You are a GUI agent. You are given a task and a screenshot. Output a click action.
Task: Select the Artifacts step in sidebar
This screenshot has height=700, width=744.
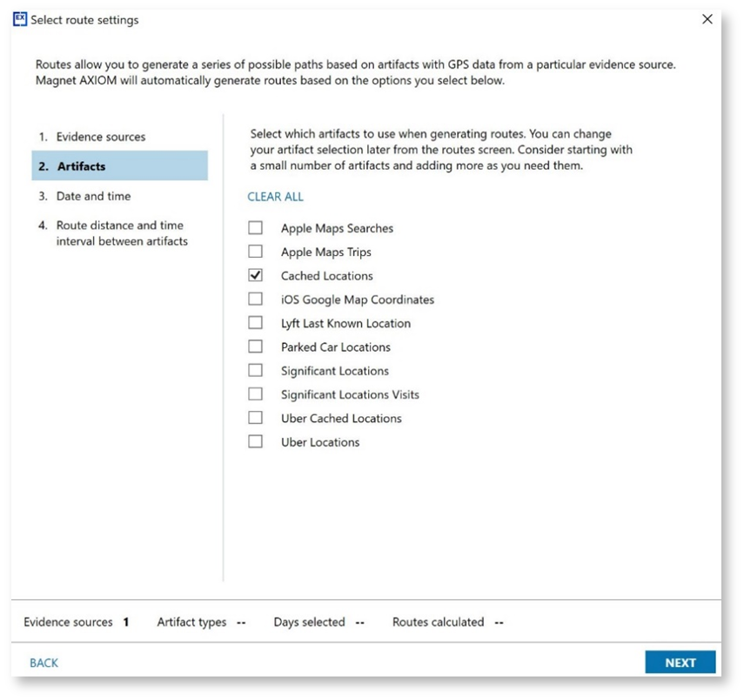coord(81,165)
